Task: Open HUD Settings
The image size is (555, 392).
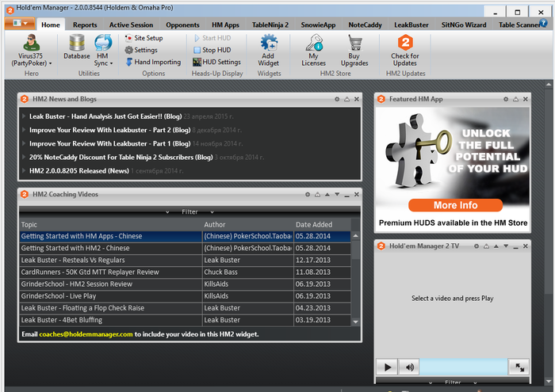Action: point(217,62)
